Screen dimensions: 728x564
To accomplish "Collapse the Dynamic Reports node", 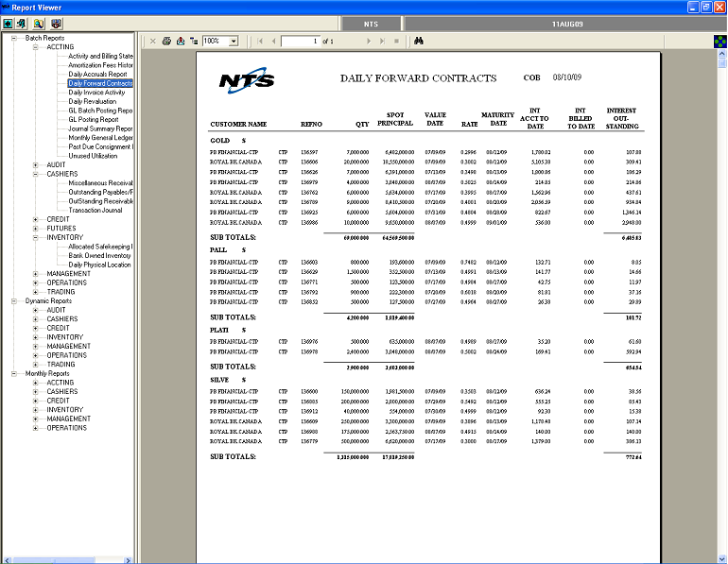I will pos(14,301).
